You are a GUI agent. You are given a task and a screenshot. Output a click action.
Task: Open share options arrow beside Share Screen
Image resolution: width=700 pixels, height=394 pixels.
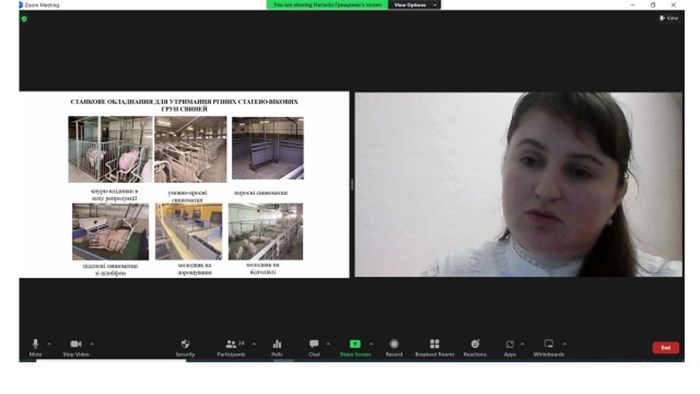point(371,344)
